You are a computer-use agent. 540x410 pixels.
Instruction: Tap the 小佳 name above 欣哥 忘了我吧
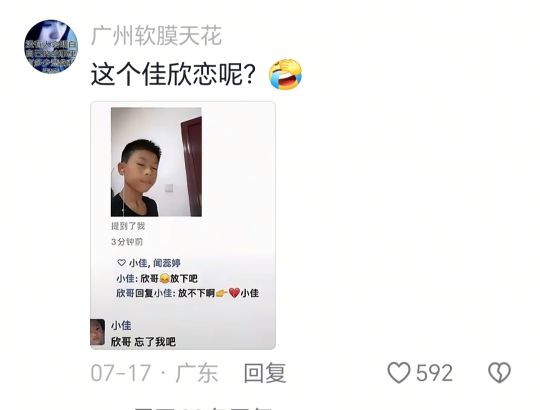[x=121, y=326]
